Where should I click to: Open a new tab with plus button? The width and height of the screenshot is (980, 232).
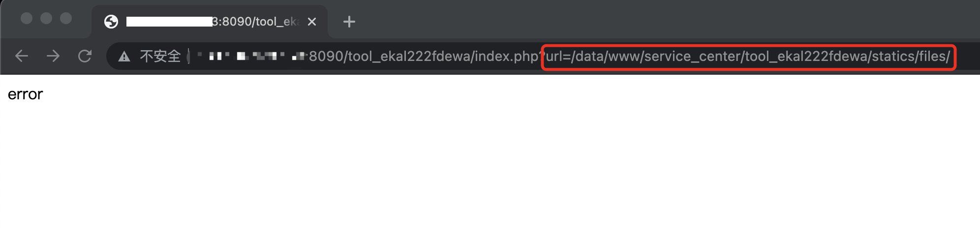point(349,22)
